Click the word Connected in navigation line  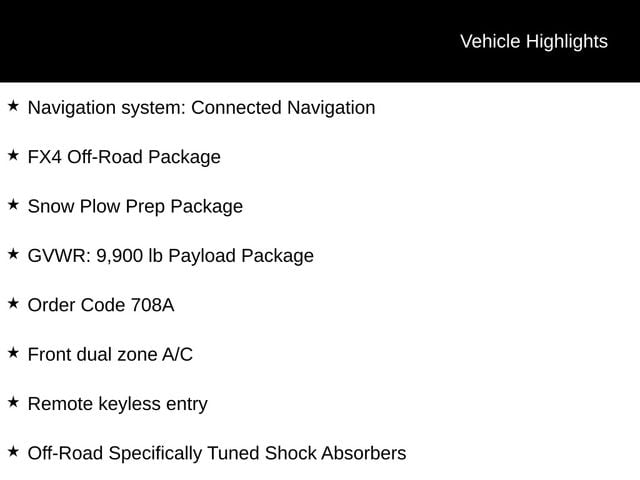236,108
